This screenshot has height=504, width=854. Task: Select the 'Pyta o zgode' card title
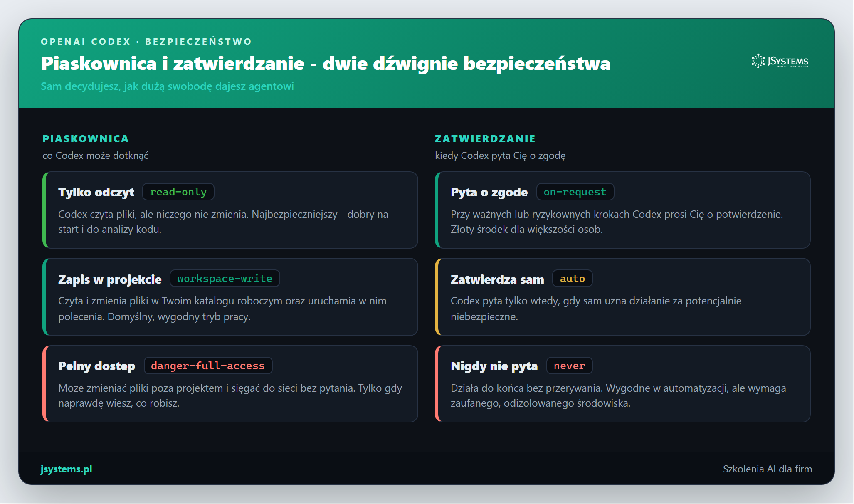point(489,192)
